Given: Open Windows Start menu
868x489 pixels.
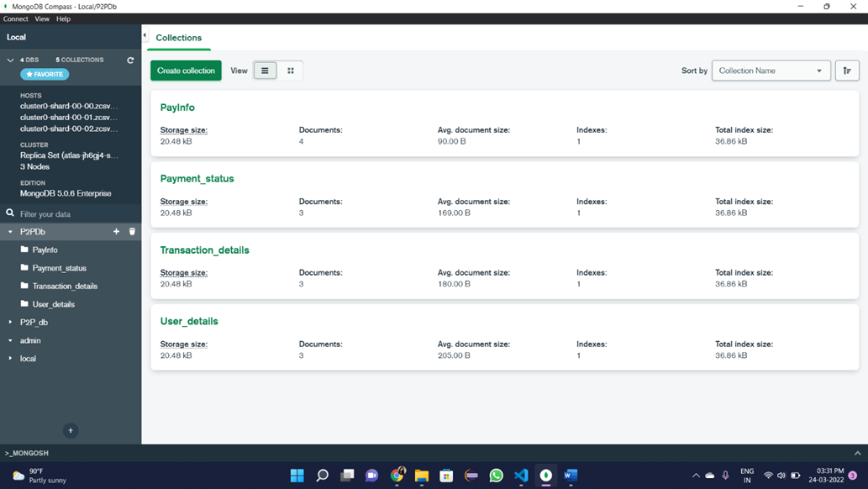Looking at the screenshot, I should [x=297, y=476].
